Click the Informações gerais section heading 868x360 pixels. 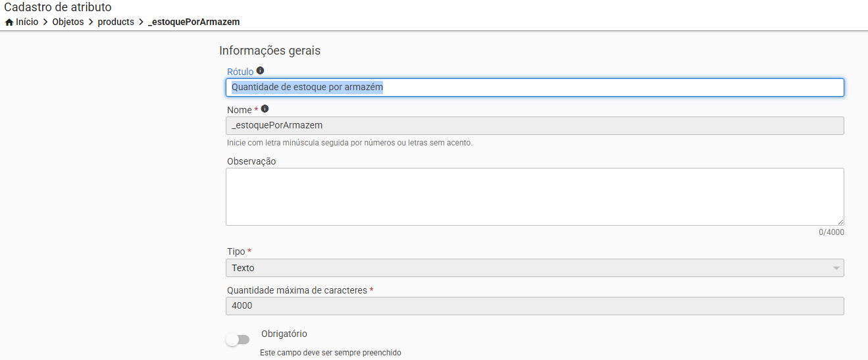coord(270,50)
